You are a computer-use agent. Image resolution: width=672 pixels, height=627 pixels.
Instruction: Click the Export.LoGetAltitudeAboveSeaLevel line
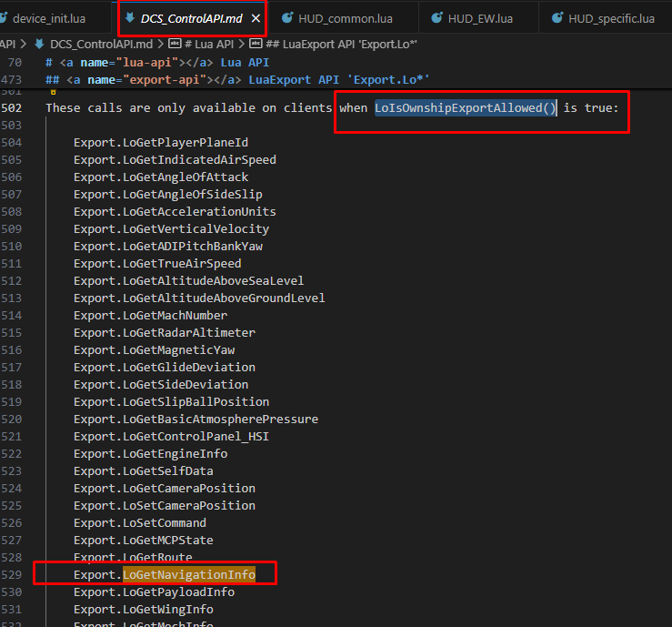pyautogui.click(x=188, y=281)
